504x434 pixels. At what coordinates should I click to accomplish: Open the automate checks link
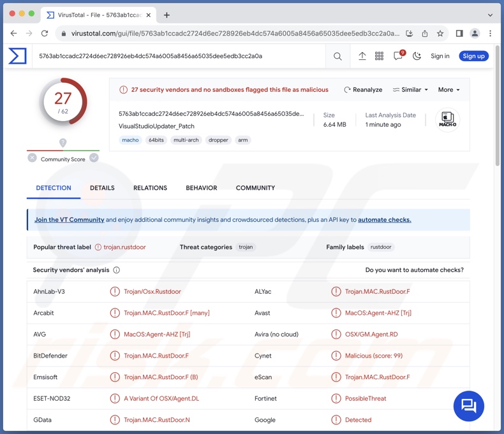click(x=385, y=220)
